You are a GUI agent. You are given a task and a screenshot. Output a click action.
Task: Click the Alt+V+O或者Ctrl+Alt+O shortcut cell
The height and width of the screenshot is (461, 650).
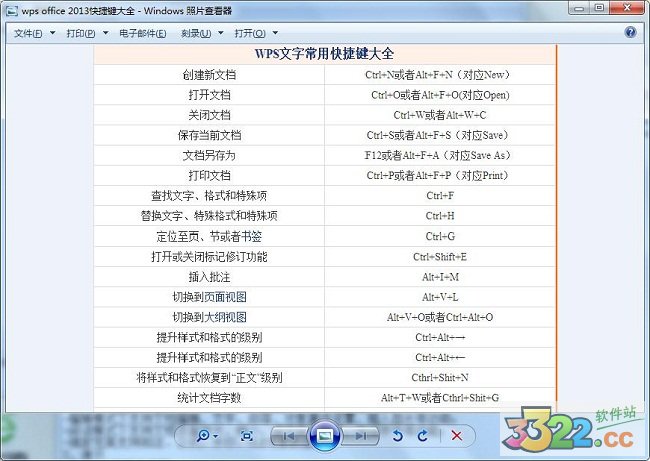(x=440, y=317)
